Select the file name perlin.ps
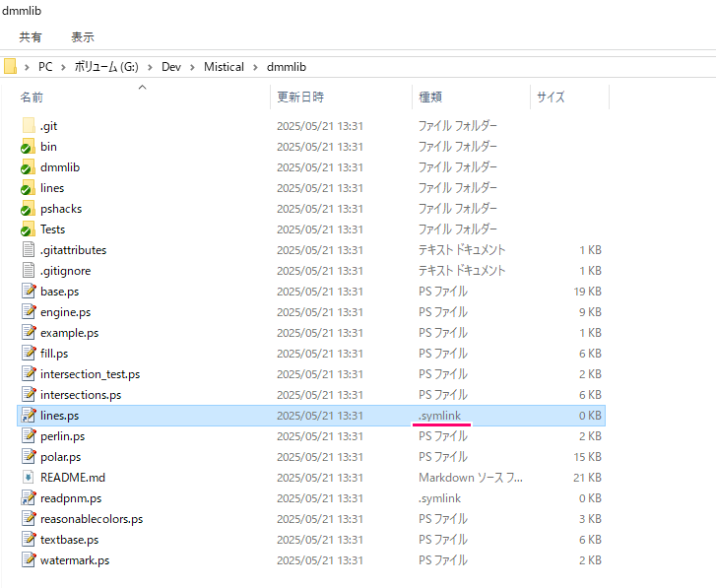The width and height of the screenshot is (716, 588). (63, 436)
